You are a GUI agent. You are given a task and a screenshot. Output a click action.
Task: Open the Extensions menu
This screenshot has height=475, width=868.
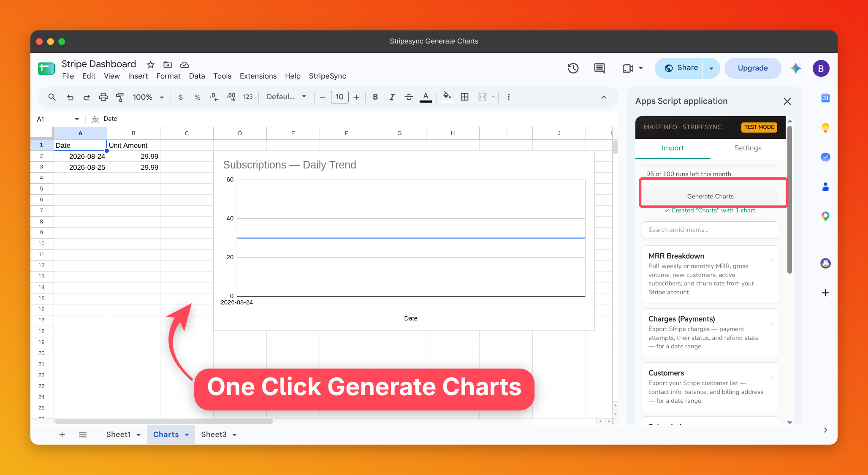click(258, 76)
